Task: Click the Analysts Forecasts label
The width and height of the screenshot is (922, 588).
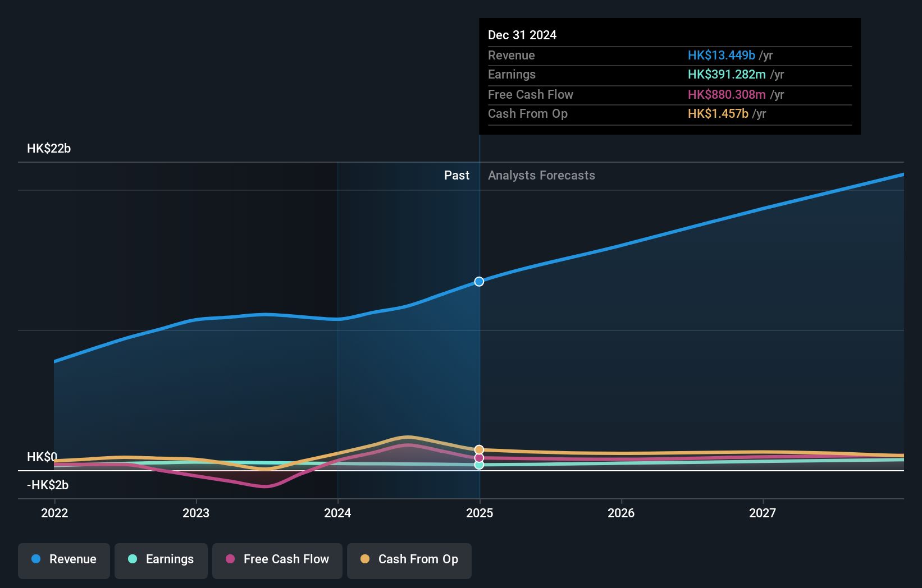Action: [x=541, y=176]
